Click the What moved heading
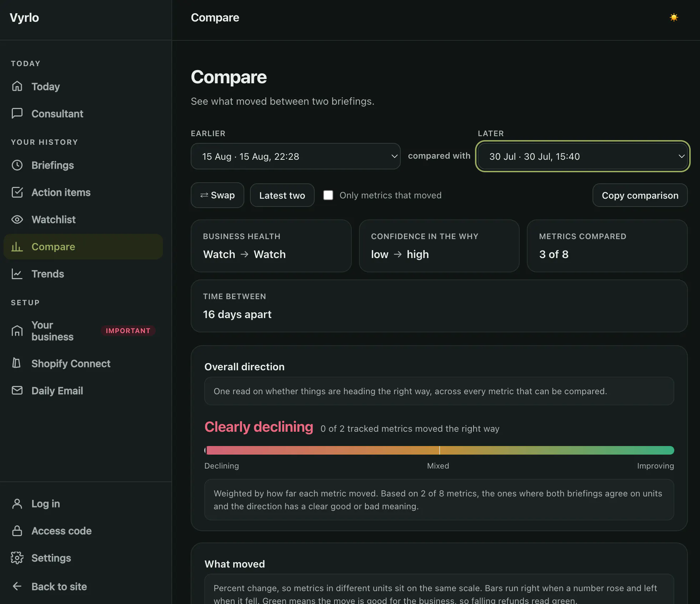This screenshot has width=700, height=604. pos(235,564)
